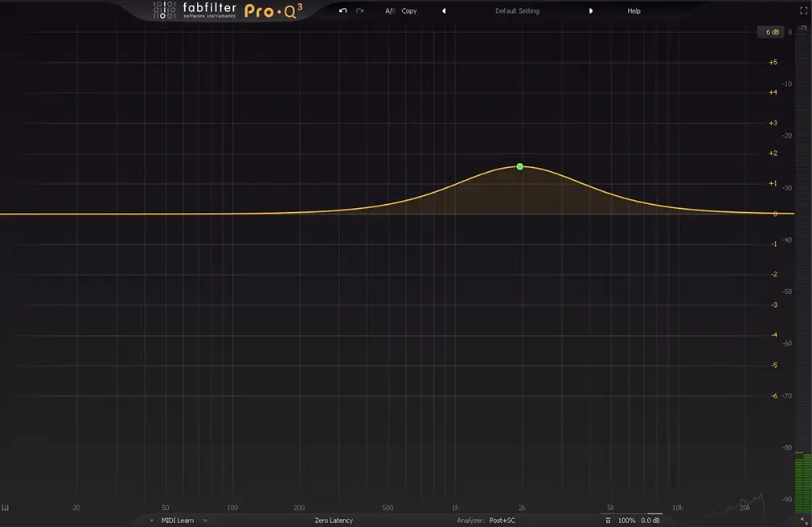Enable MIDI Learn
The width and height of the screenshot is (812, 527).
click(178, 521)
